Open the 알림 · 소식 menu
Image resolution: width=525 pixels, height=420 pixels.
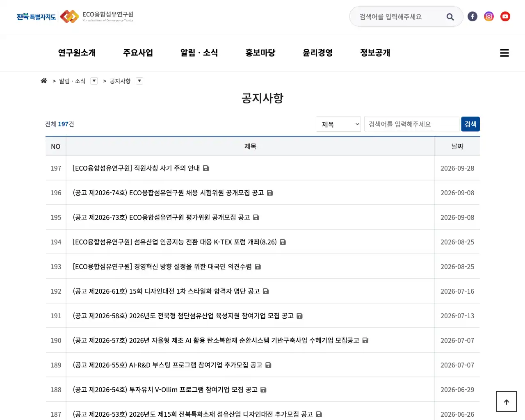(199, 52)
